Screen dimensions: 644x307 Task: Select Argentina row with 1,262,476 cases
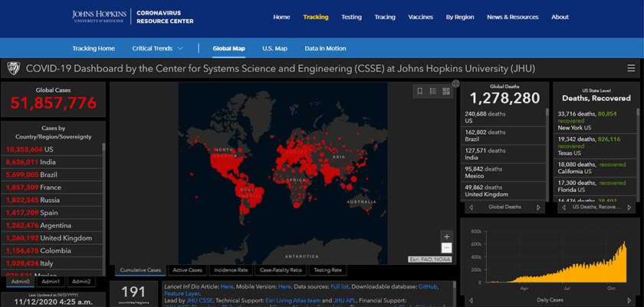tap(52, 225)
